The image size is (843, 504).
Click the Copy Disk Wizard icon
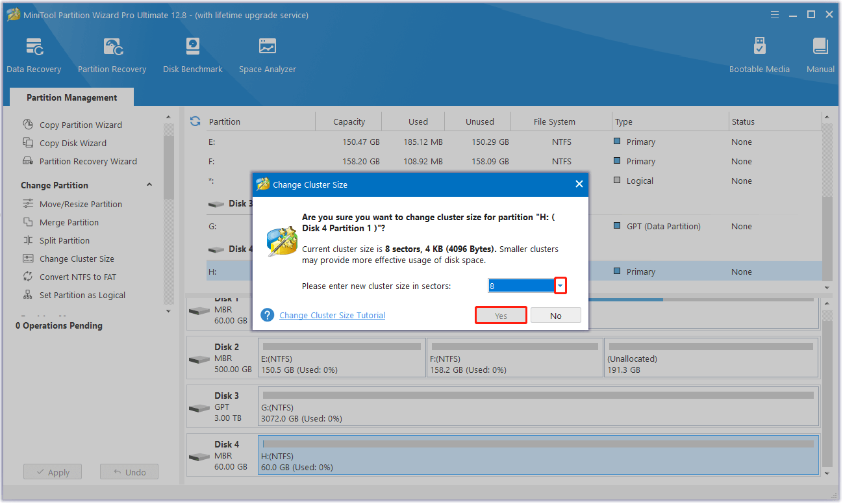(x=28, y=143)
